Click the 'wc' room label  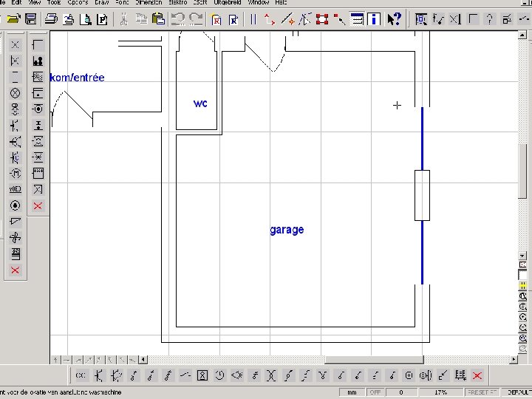point(200,103)
